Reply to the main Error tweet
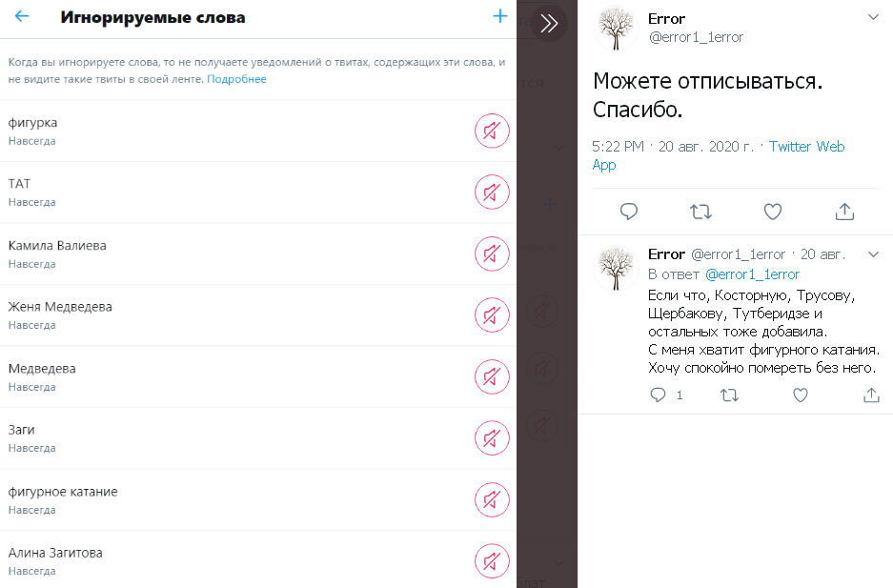 click(x=629, y=212)
